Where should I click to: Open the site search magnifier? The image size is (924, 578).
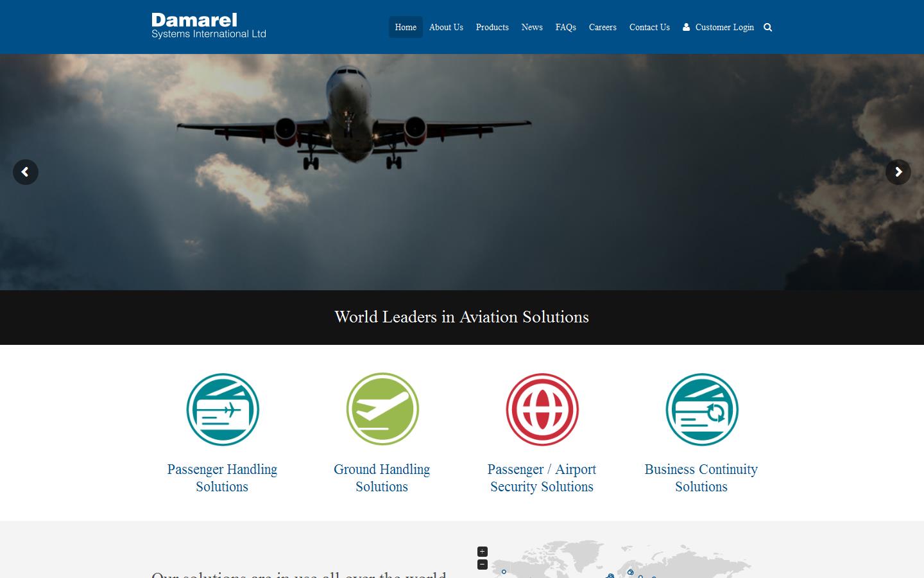pos(767,27)
